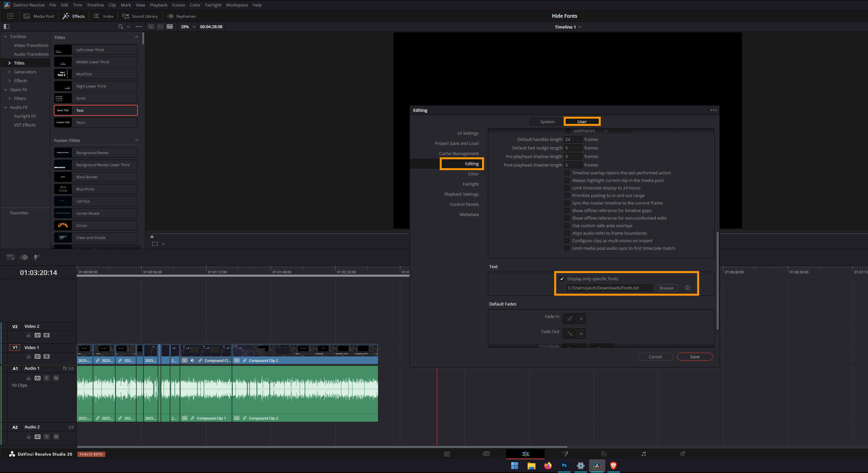This screenshot has height=473, width=868.
Task: Click the search magnifier in Effects panel
Action: [121, 27]
